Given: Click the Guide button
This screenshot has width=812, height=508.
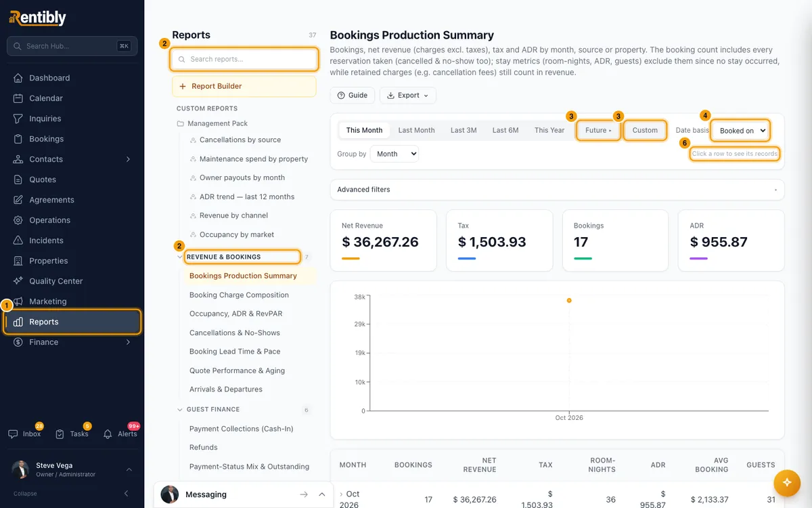Looking at the screenshot, I should click(x=352, y=96).
